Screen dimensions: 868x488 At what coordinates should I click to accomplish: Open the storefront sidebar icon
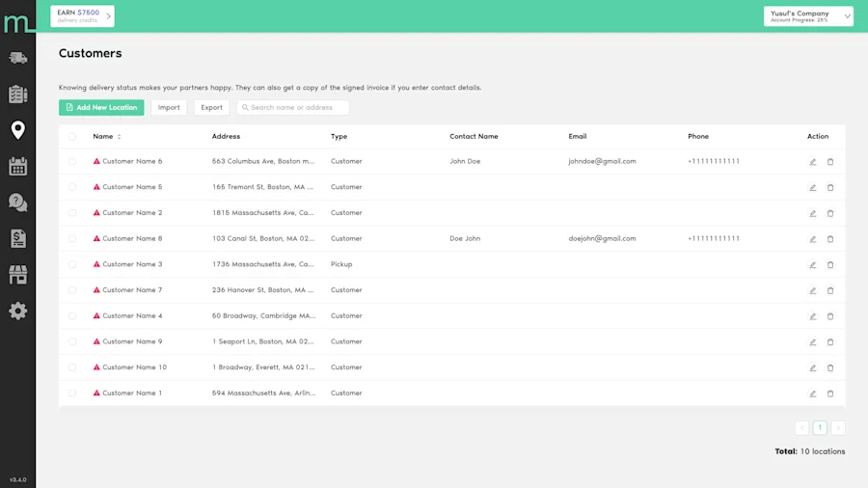click(x=17, y=275)
